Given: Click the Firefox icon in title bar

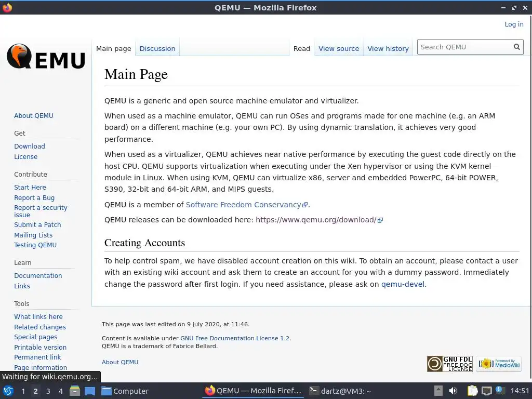Looking at the screenshot, I should [7, 7].
